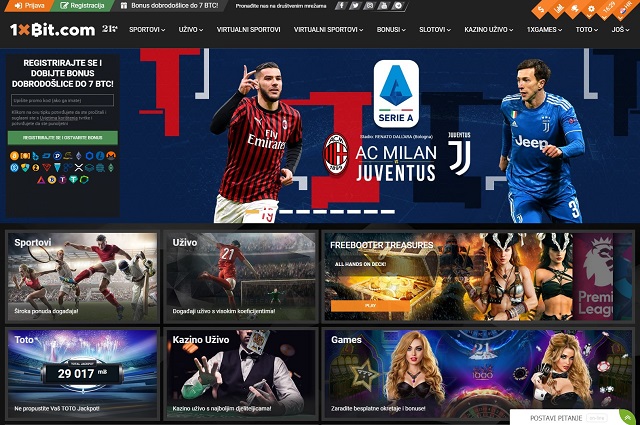Screen dimensions: 640x425
Task: Expand the KAZINO UŽIVO menu
Action: [489, 29]
